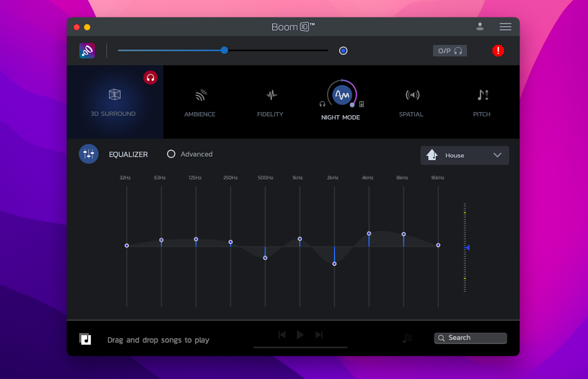
Task: Click the 2kHz equalizer band handle
Action: 334,264
